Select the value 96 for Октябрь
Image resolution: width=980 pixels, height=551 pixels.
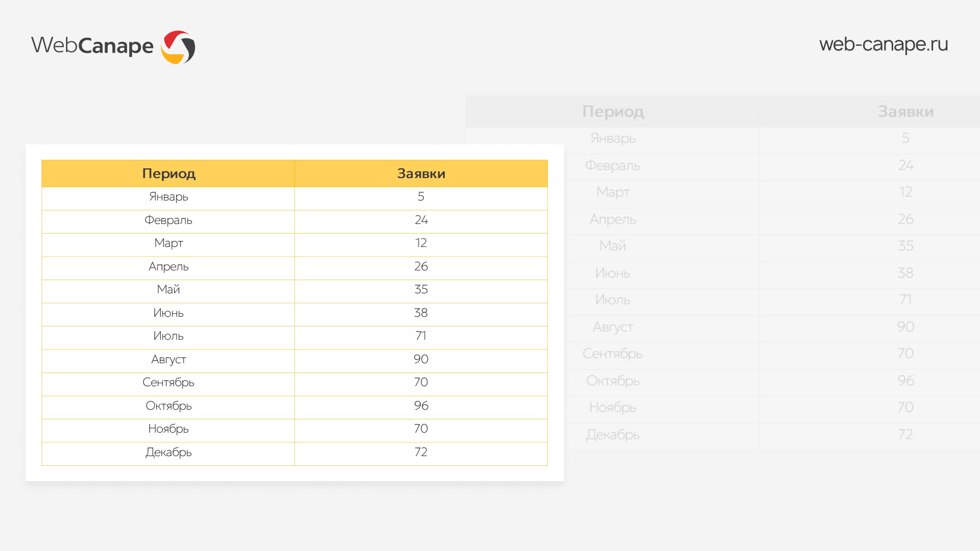421,406
